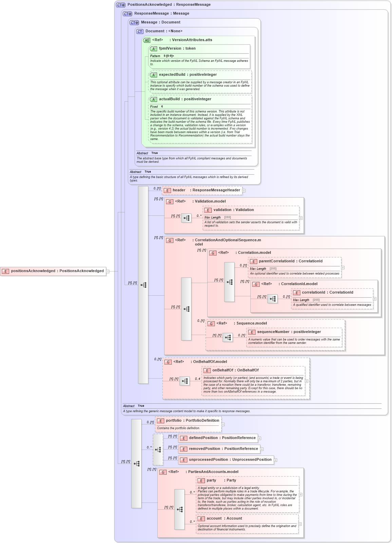Expand the validation element node
The image size is (392, 543).
coord(301,218)
